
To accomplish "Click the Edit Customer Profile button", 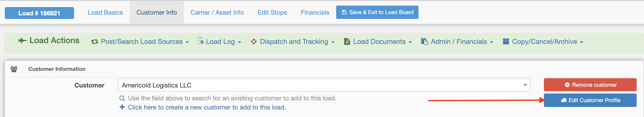I will tap(590, 100).
